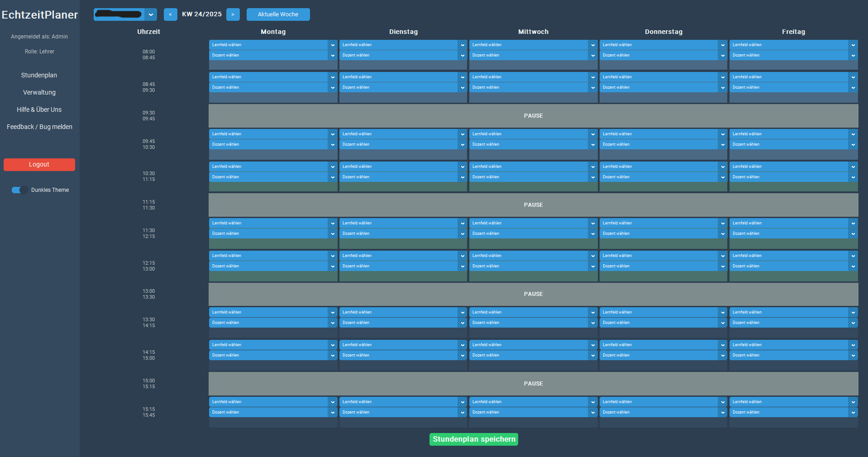Open Feedback / Bug melden page

tap(39, 127)
